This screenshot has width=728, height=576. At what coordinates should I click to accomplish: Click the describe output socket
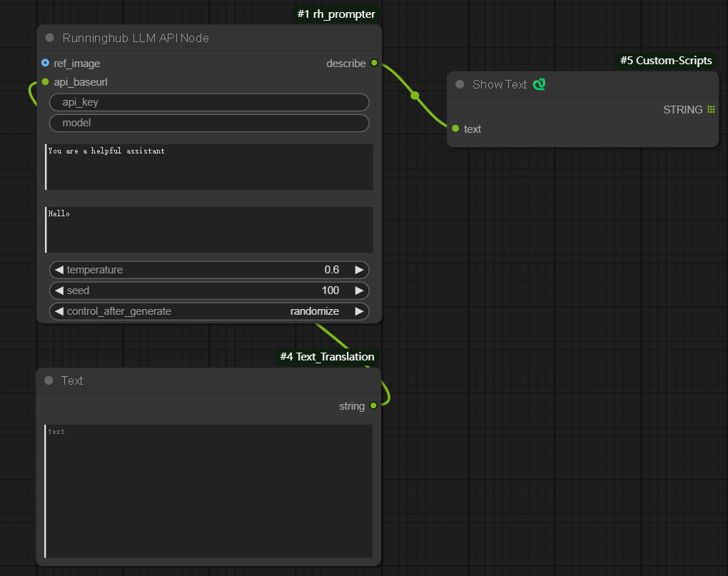(x=374, y=63)
